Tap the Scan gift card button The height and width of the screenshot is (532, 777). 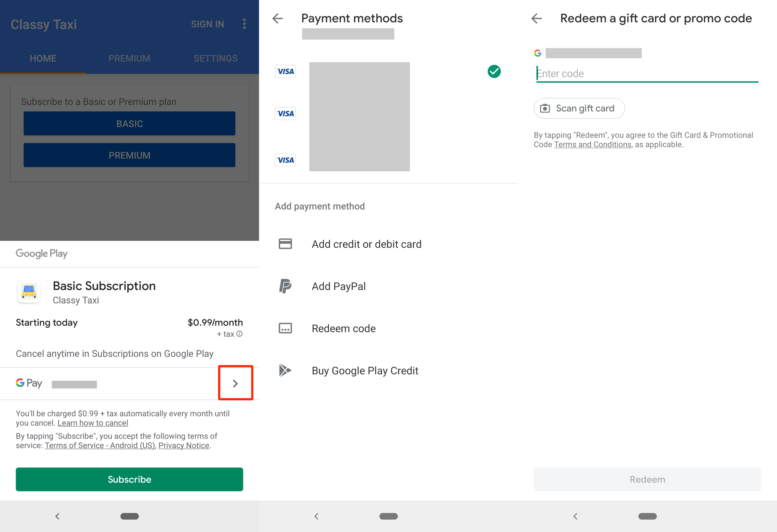(579, 108)
